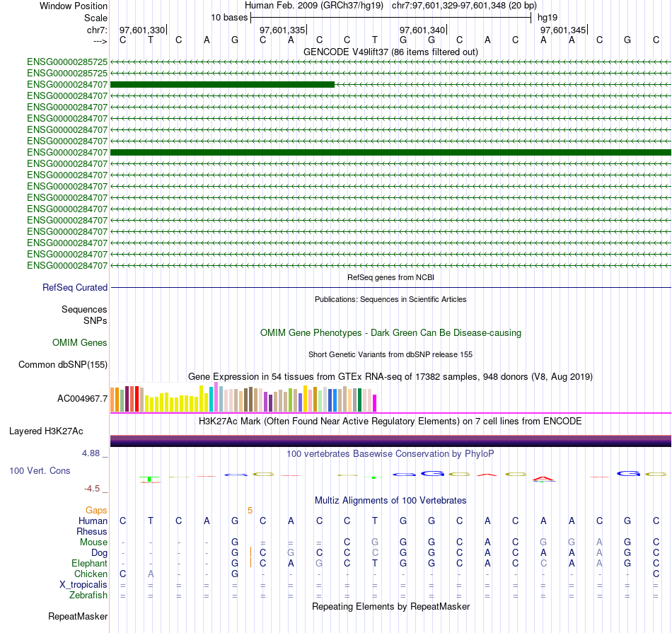Click position marker 97,601,340
This screenshot has height=633, width=672.
424,30
